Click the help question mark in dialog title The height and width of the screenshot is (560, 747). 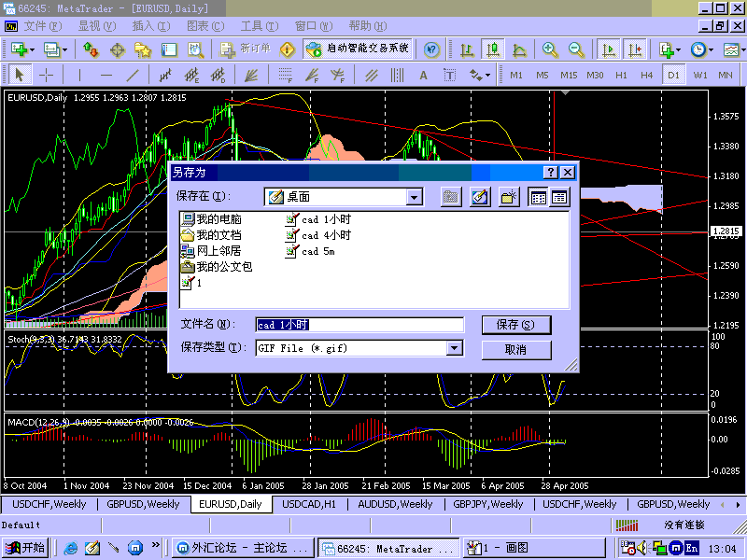point(549,172)
